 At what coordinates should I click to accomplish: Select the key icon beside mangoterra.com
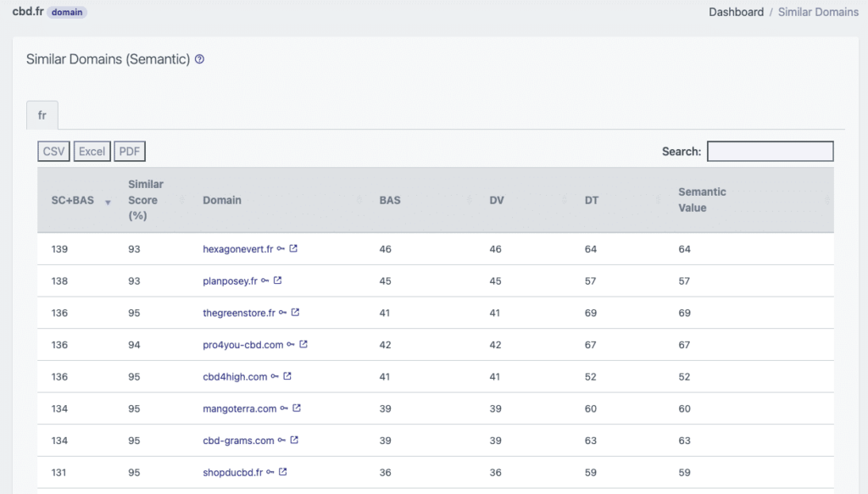click(286, 408)
